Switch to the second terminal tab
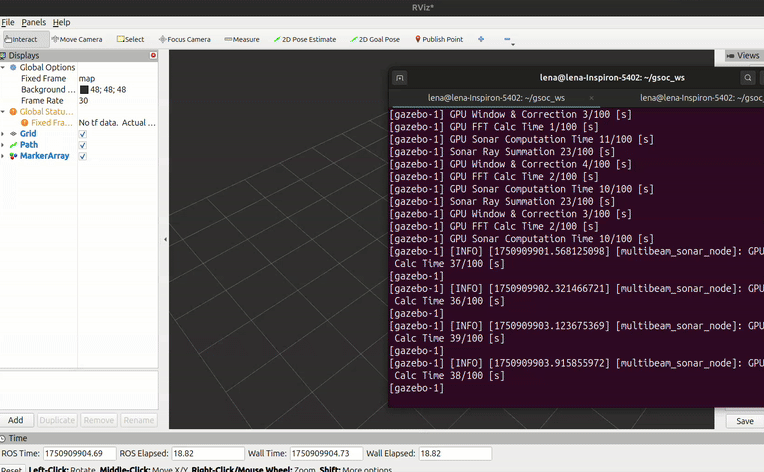 [x=701, y=98]
